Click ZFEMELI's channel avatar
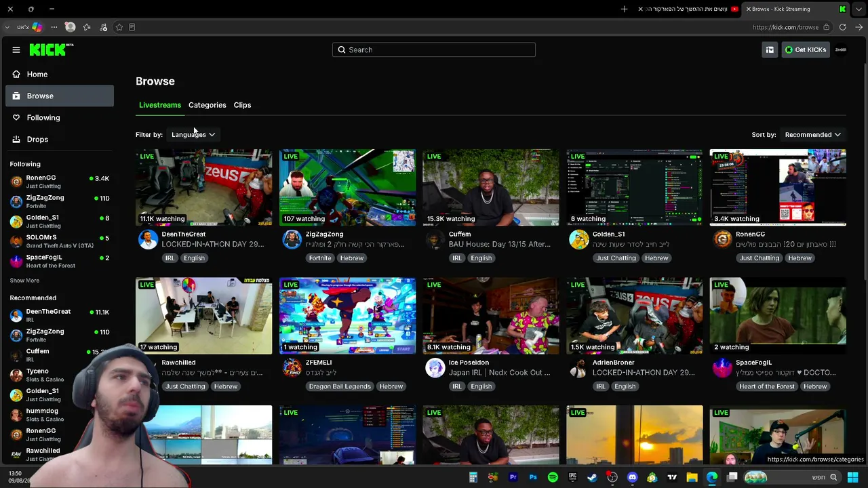 point(292,367)
